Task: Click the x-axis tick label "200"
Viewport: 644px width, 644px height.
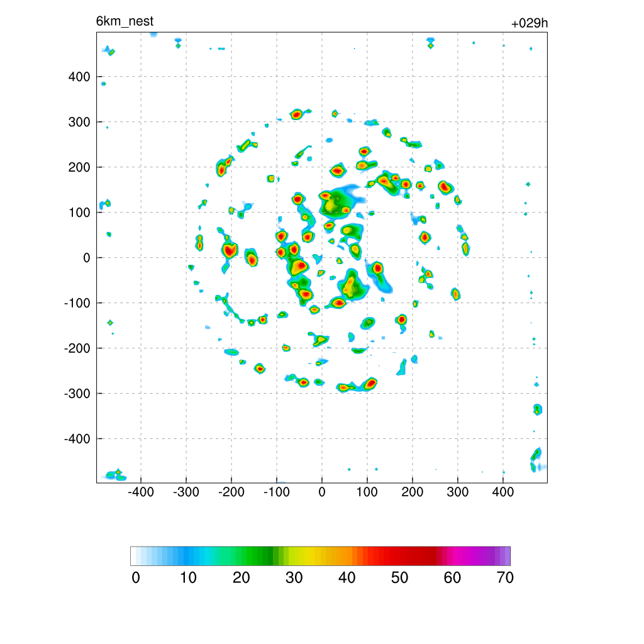Action: (x=413, y=492)
